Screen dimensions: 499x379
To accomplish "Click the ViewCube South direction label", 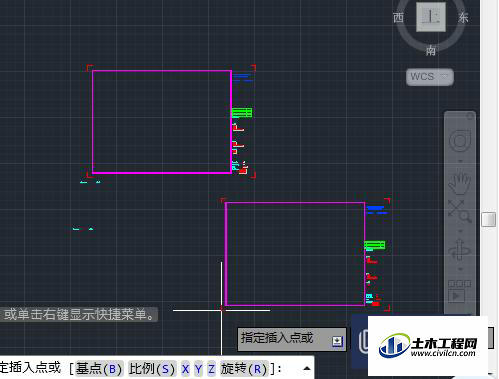I will 431,51.
